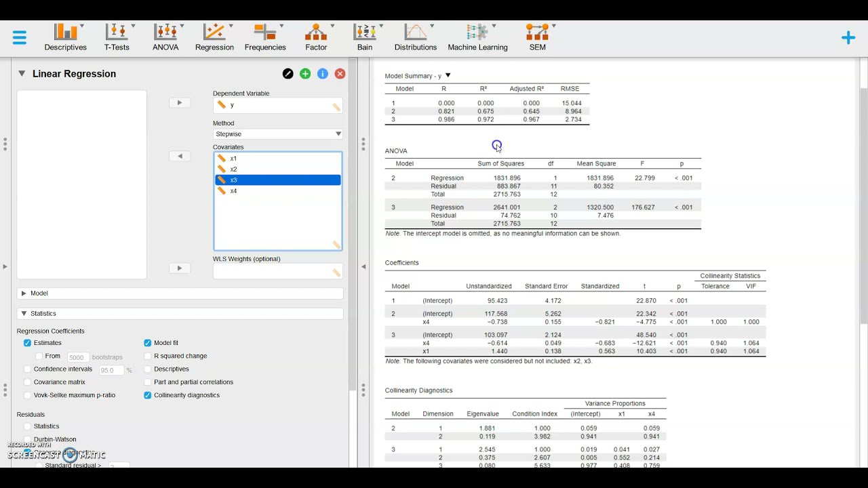Open the Regression module dropdown arrow
This screenshot has width=868, height=488.
pos(231,26)
